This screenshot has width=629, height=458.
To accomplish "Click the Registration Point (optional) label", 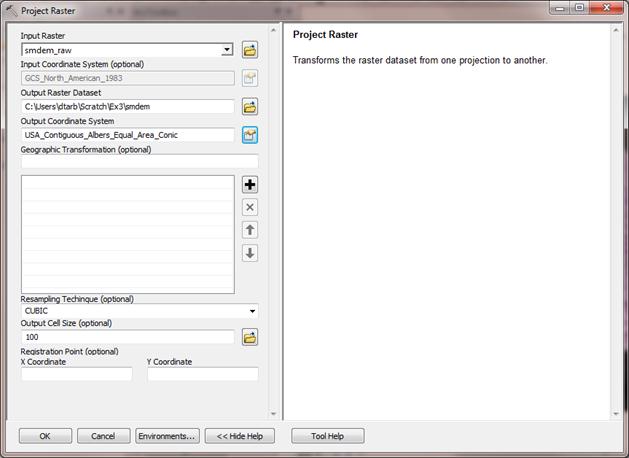I will [x=69, y=351].
